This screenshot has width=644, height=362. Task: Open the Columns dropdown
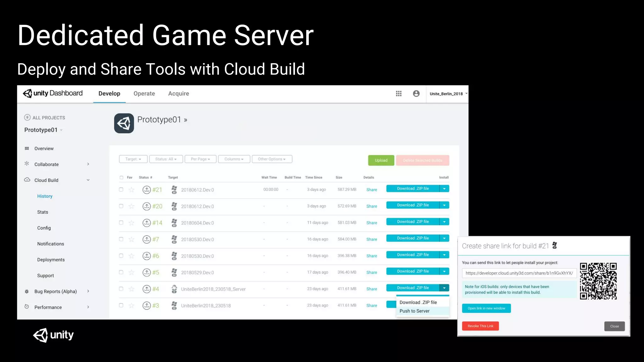234,159
